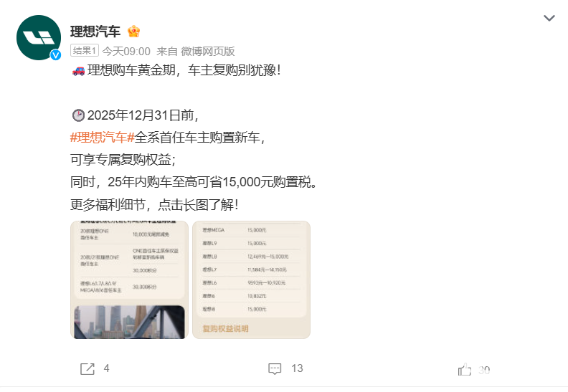Click the 微博网页版 source link

[x=208, y=52]
